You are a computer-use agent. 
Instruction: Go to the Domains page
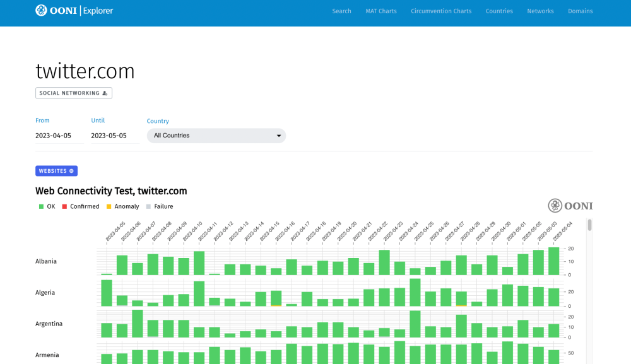[580, 11]
